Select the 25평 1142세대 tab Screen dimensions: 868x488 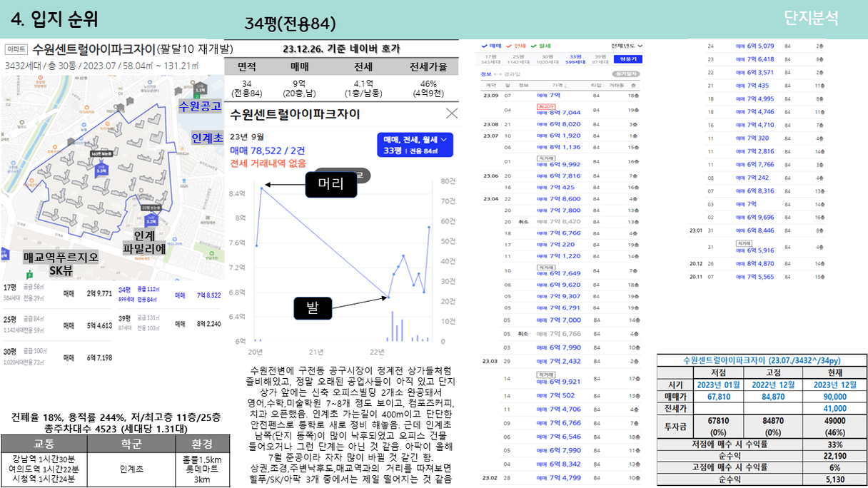pyautogui.click(x=518, y=59)
